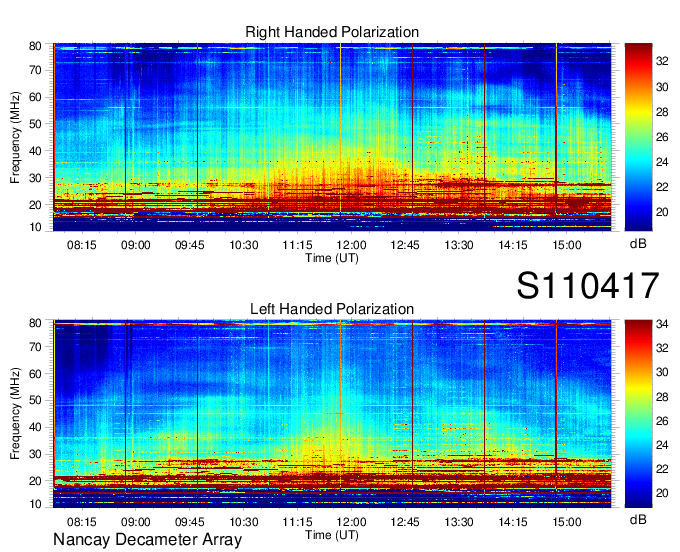Click the '12:00' time tick of right-handed plot

[351, 245]
